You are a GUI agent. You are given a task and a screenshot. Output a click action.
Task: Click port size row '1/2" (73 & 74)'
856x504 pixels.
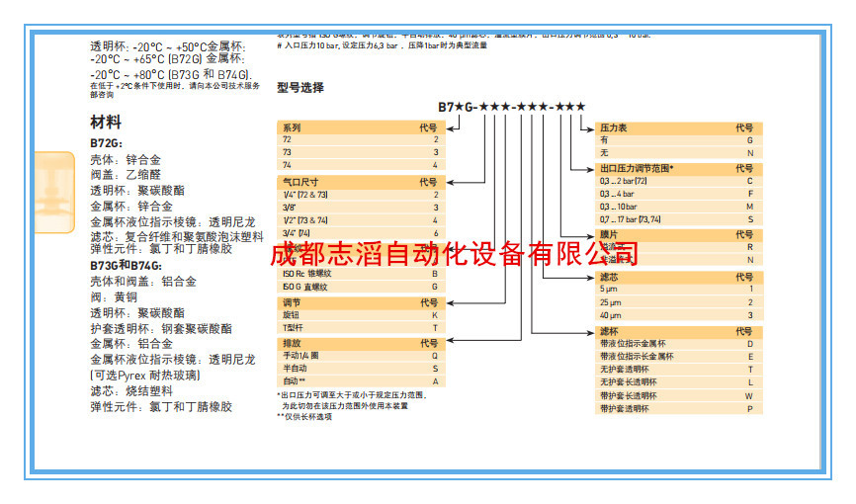[361, 220]
